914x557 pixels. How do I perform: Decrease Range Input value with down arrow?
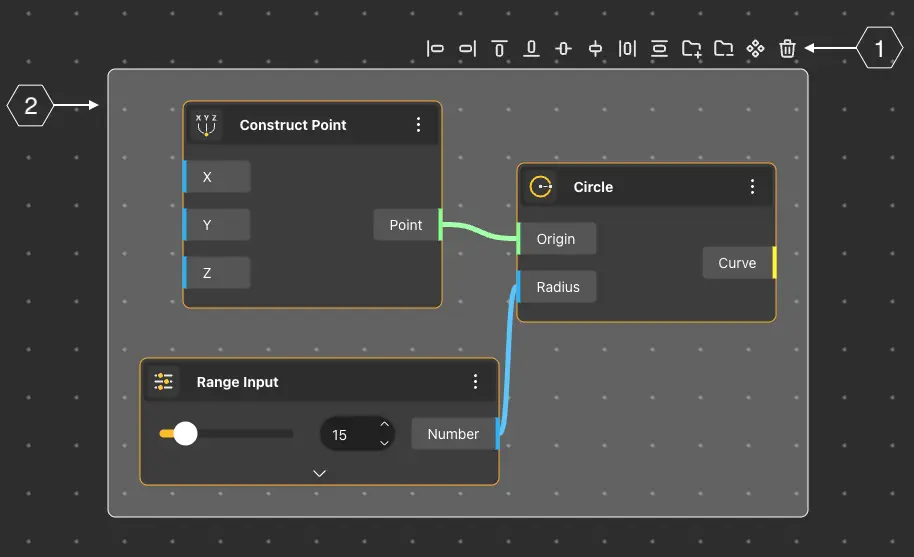pos(384,443)
